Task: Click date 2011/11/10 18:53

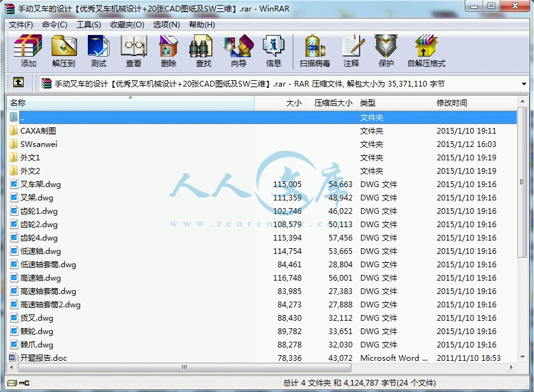Action: tap(468, 358)
